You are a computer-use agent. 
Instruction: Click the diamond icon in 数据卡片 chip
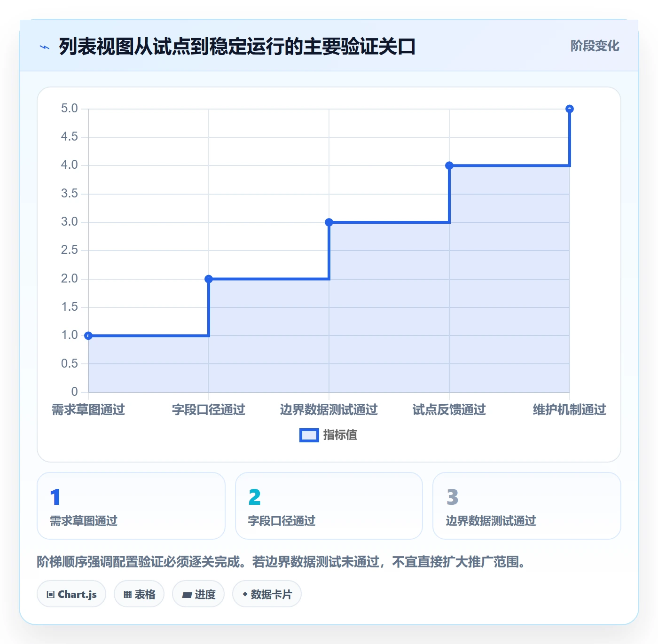(245, 594)
